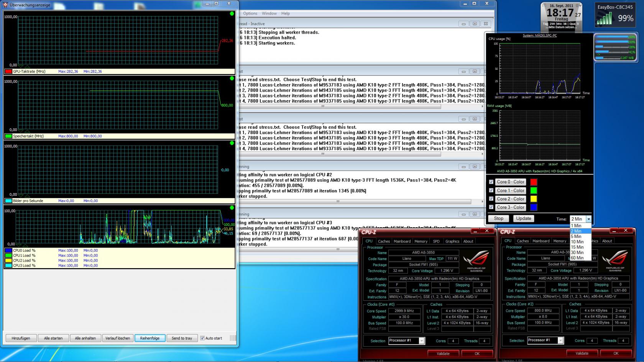
Task: Click the blue Core 3 color swatch
Action: 534,207
